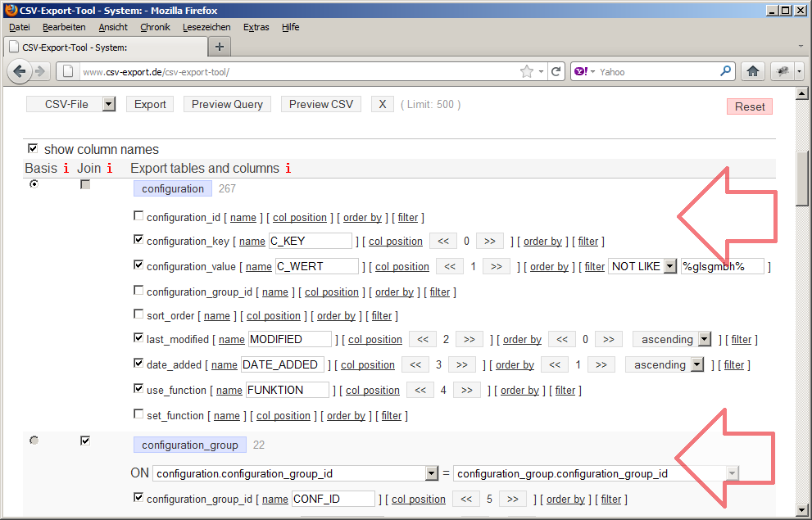Open the Chronik menu
812x520 pixels.
point(156,27)
